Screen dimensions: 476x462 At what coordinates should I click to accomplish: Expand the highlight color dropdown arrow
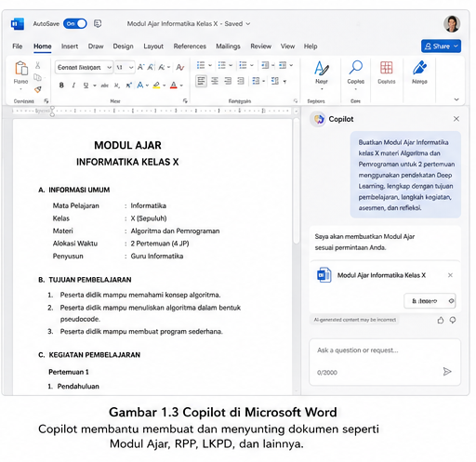click(164, 86)
